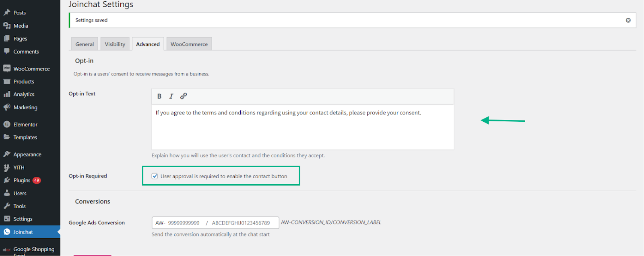Viewport: 644px width, 256px height.
Task: Click the Google Ads conversion ID field
Action: pos(184,223)
